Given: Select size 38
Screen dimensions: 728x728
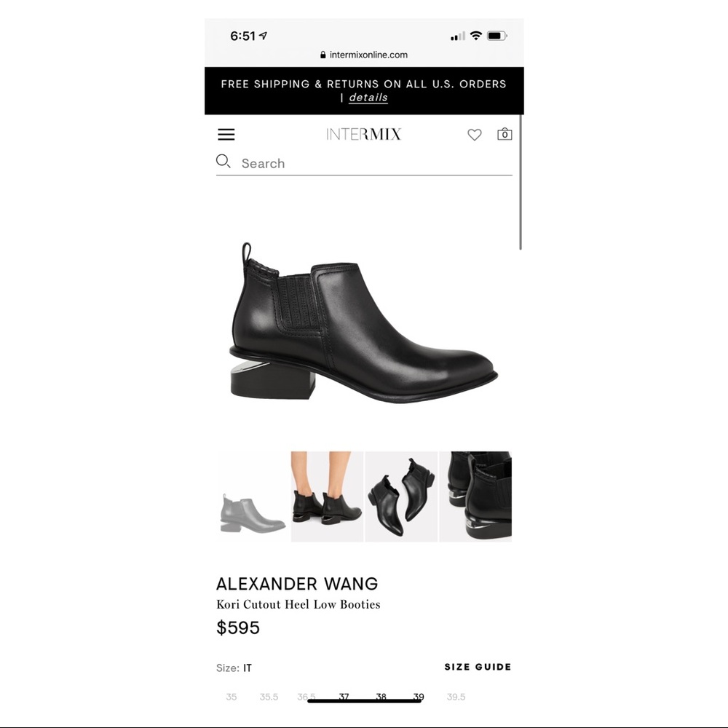Looking at the screenshot, I should pyautogui.click(x=381, y=697).
